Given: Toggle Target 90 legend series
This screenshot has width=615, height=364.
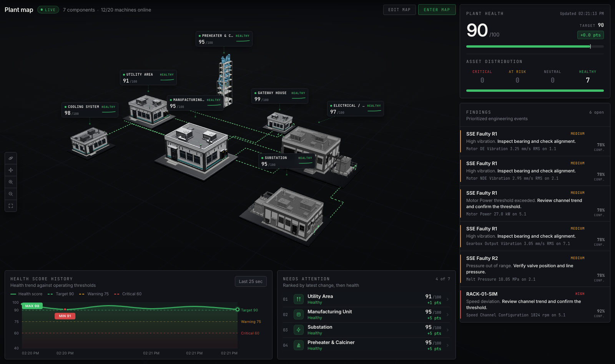Looking at the screenshot, I should 61,294.
